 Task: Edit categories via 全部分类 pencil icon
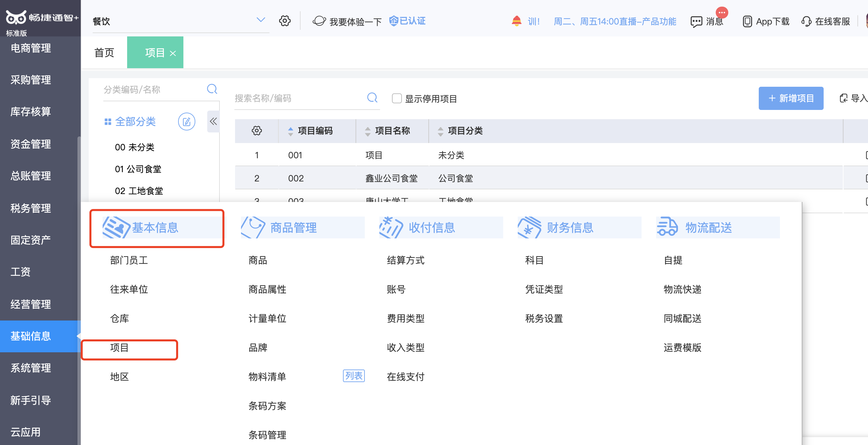click(x=187, y=122)
